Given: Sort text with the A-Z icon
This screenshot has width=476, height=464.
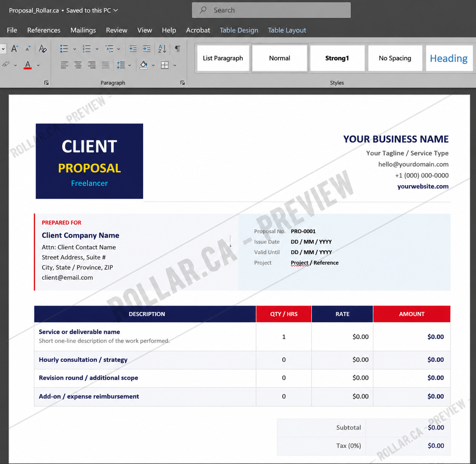Looking at the screenshot, I should (162, 49).
